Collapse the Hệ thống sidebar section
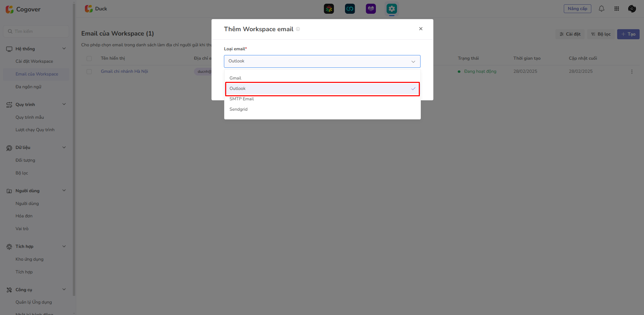This screenshot has height=315, width=644. point(64,49)
